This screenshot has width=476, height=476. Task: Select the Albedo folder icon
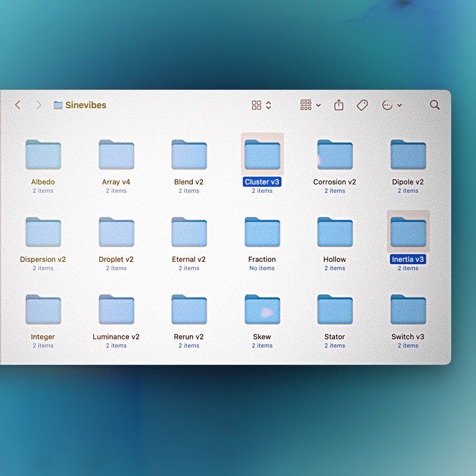click(x=43, y=155)
